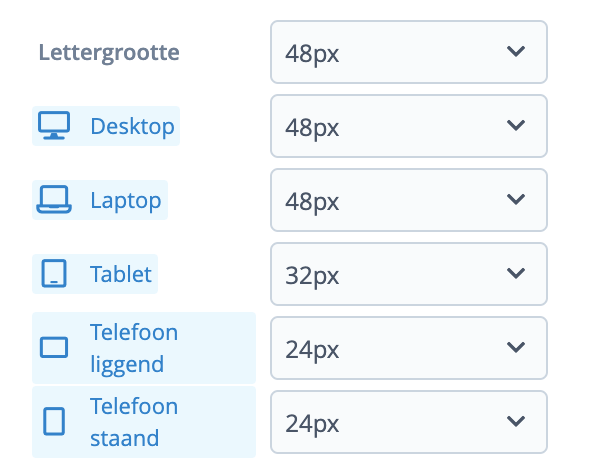Open the main Lettergrootte dropdown
Screen dimensions: 602x474
(408, 52)
